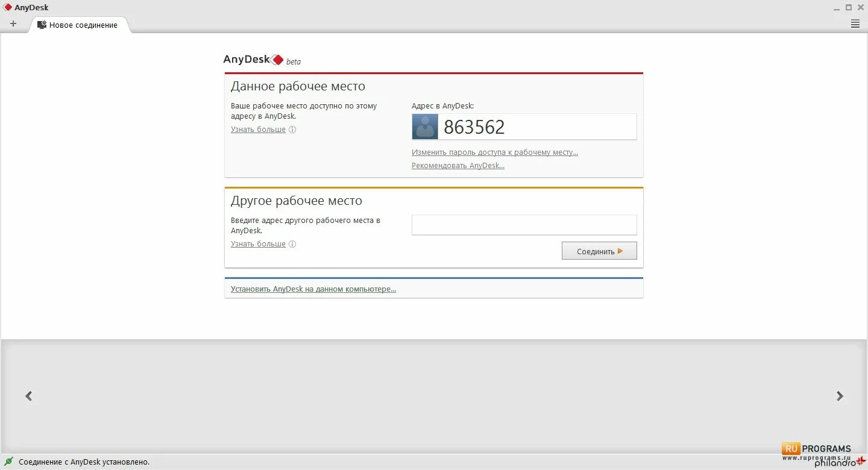Click the Другое рабочее место heading
Image resolution: width=868 pixels, height=470 pixels.
[x=297, y=201]
